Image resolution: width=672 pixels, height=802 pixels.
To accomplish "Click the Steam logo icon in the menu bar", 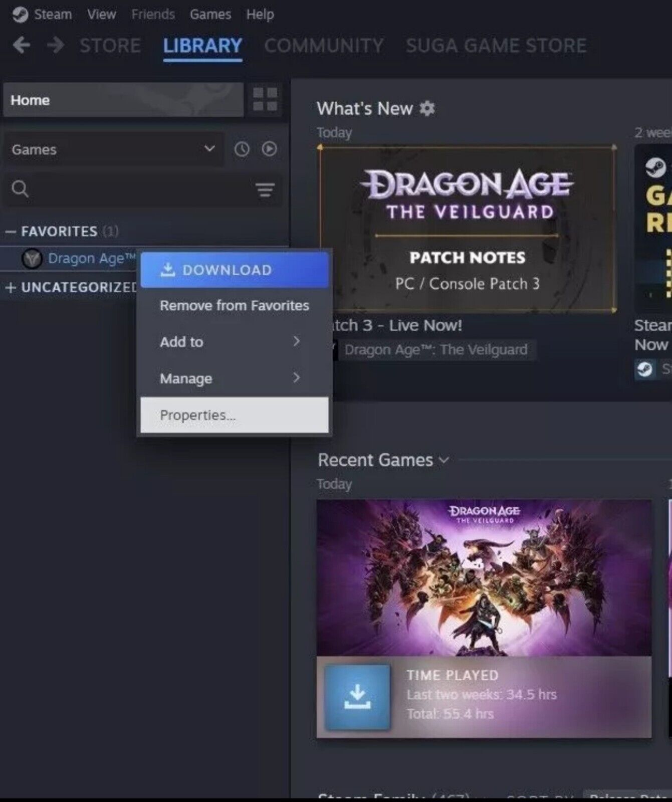I will (20, 15).
